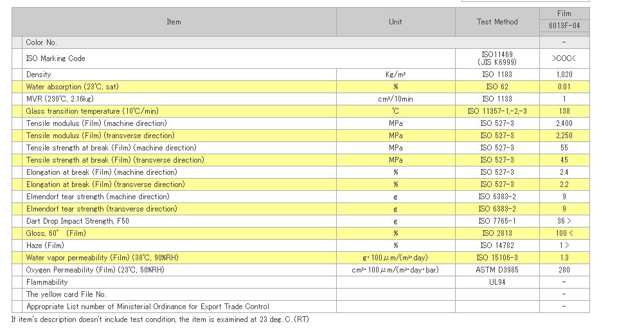Select The yellow card File No. row

tap(301, 294)
